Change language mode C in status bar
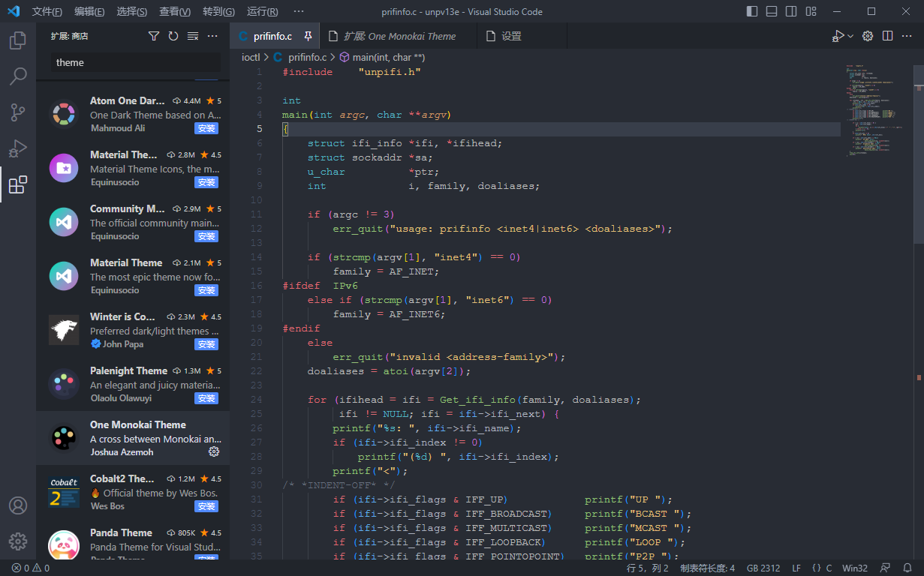924x576 pixels. pyautogui.click(x=829, y=568)
